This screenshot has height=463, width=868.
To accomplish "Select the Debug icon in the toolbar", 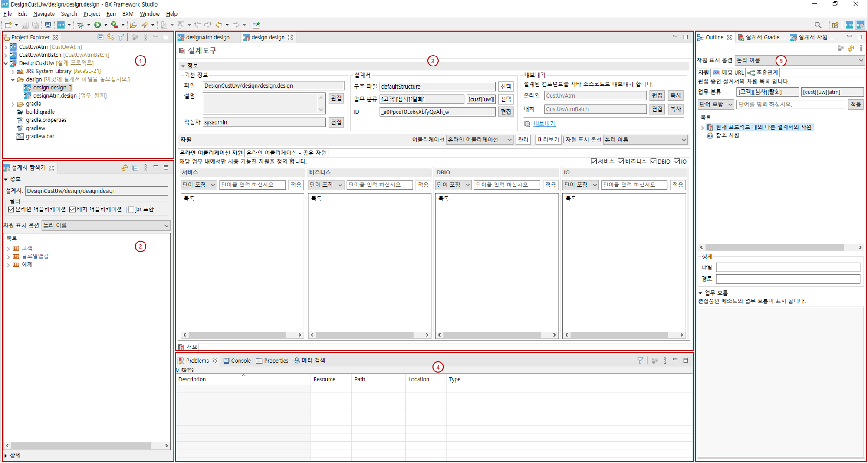I will pos(81,25).
